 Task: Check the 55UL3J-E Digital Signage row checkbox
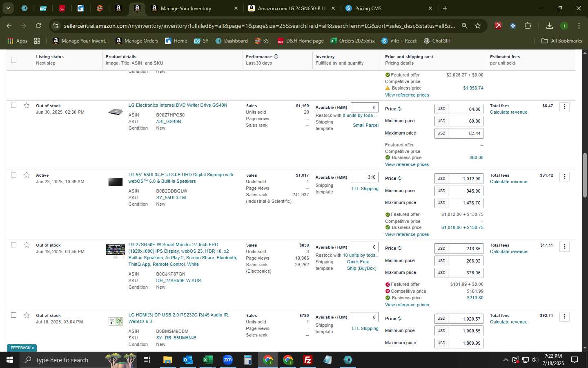[x=14, y=175]
